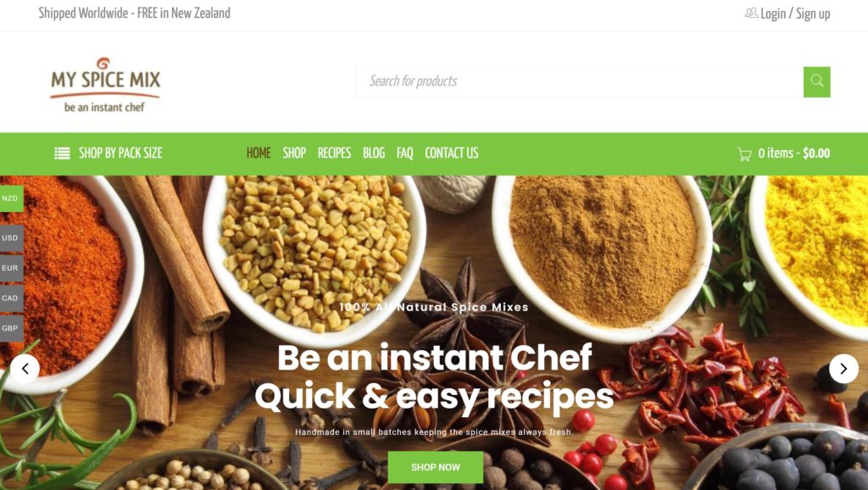The height and width of the screenshot is (490, 868).
Task: Go to next slide with right arrow
Action: (843, 369)
